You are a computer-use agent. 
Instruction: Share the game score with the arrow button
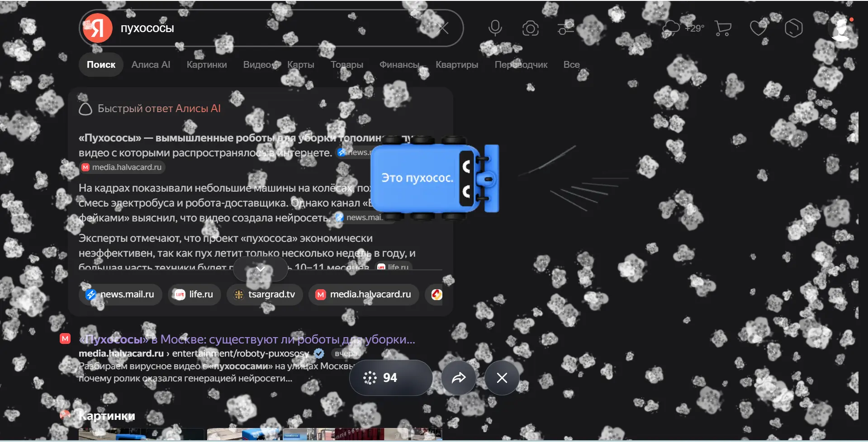(x=459, y=378)
